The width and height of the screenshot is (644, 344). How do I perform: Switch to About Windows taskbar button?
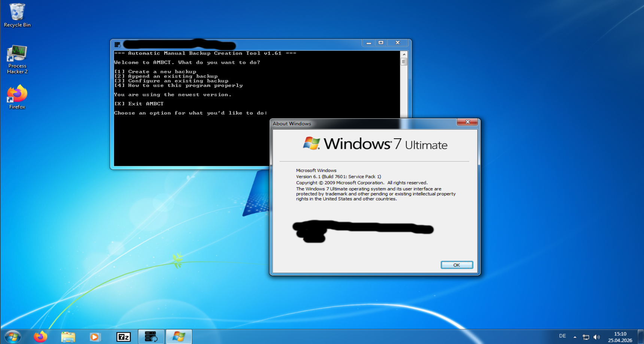179,337
